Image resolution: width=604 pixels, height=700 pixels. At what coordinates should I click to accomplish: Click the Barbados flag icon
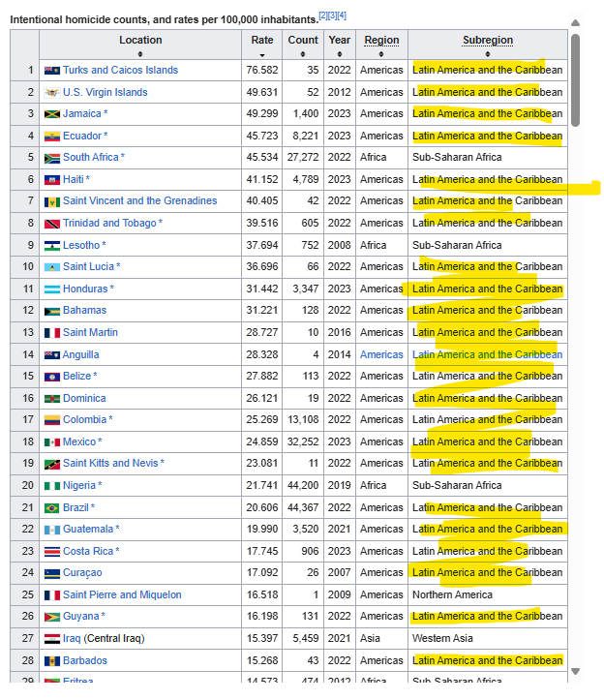(x=51, y=661)
